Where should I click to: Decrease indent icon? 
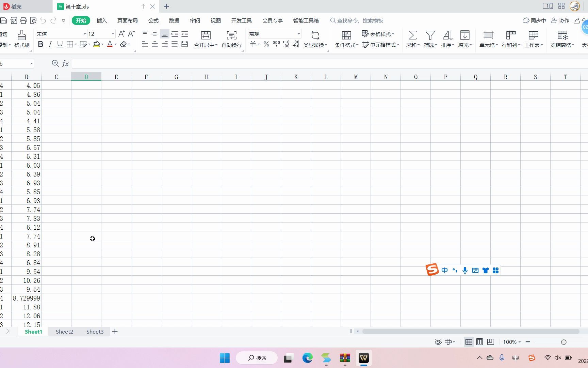point(175,34)
